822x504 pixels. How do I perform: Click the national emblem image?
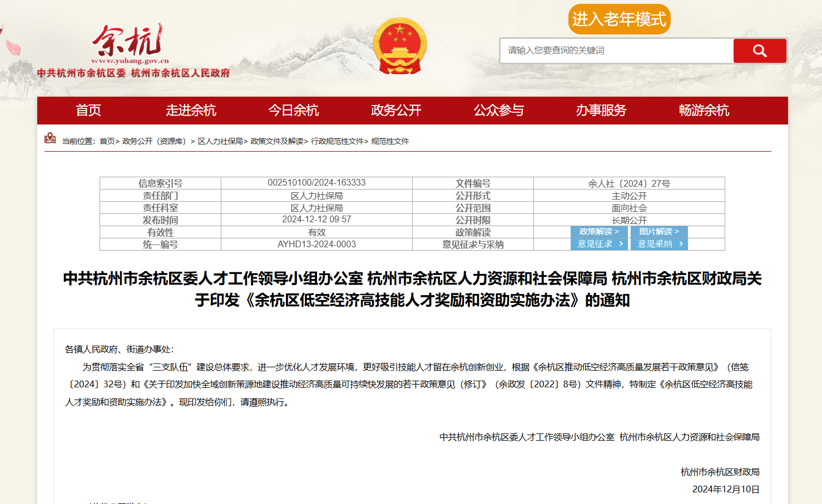point(399,47)
